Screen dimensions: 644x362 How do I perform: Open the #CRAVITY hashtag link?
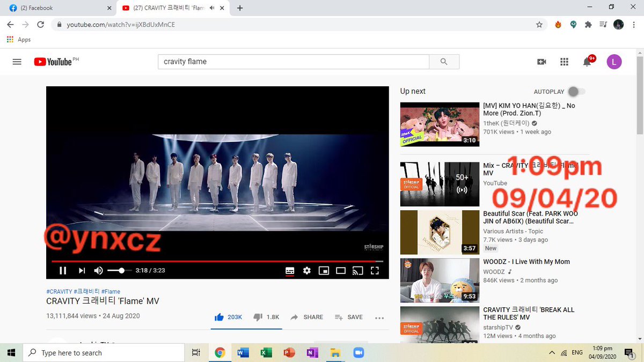(59, 292)
